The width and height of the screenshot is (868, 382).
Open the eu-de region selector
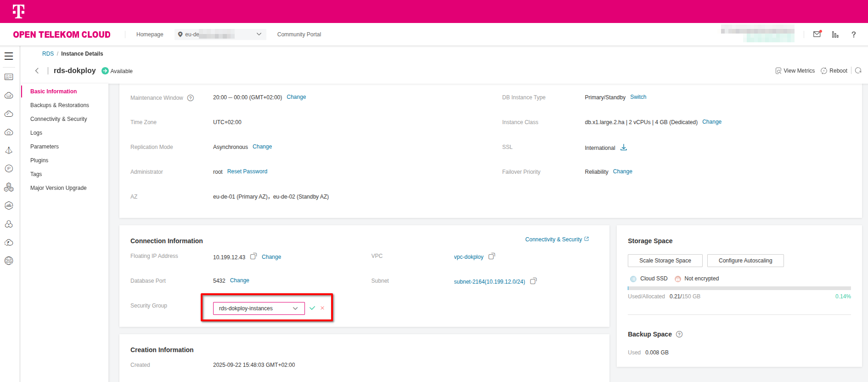220,34
